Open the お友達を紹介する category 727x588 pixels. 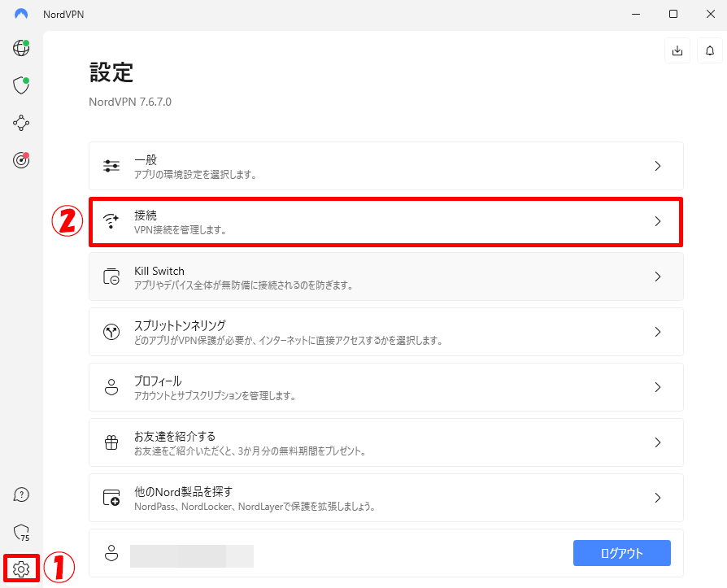point(385,442)
